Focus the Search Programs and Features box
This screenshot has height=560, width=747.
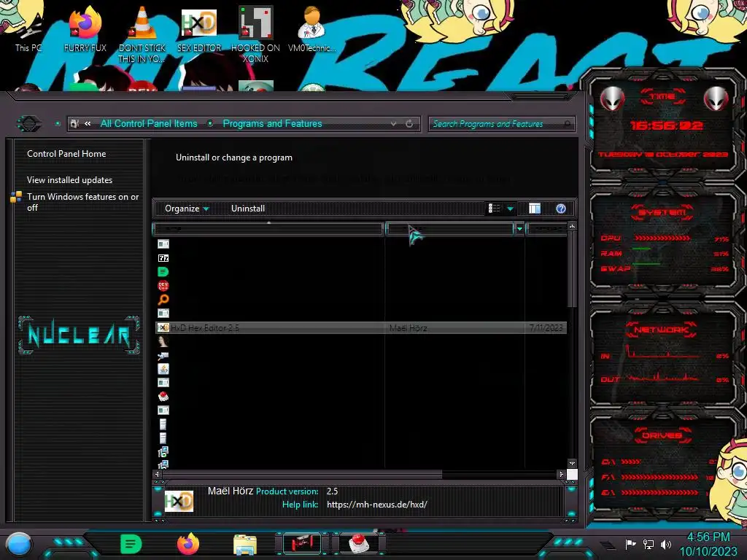(501, 124)
